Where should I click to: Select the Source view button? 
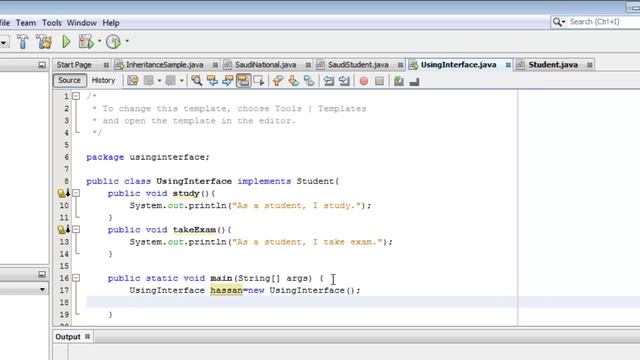click(69, 80)
